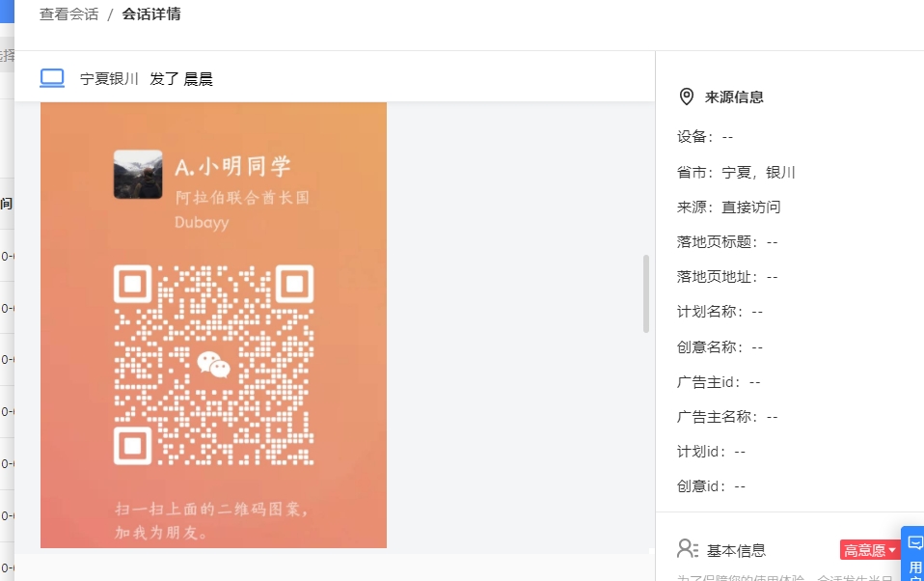Click the 创意名称 field row
Screen dimensions: 924x581
(720, 346)
